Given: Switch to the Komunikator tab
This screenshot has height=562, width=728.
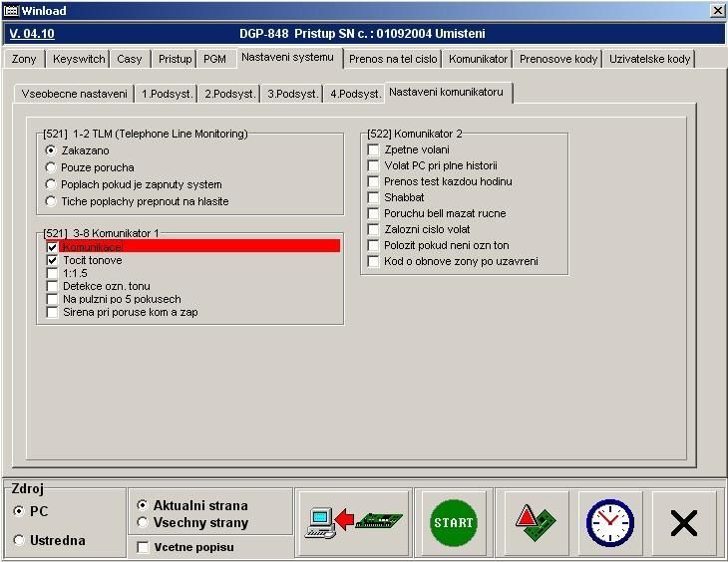Looking at the screenshot, I should [478, 59].
